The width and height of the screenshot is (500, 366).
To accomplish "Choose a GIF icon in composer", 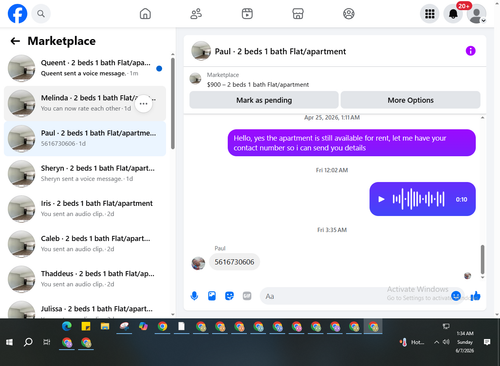I will (247, 296).
